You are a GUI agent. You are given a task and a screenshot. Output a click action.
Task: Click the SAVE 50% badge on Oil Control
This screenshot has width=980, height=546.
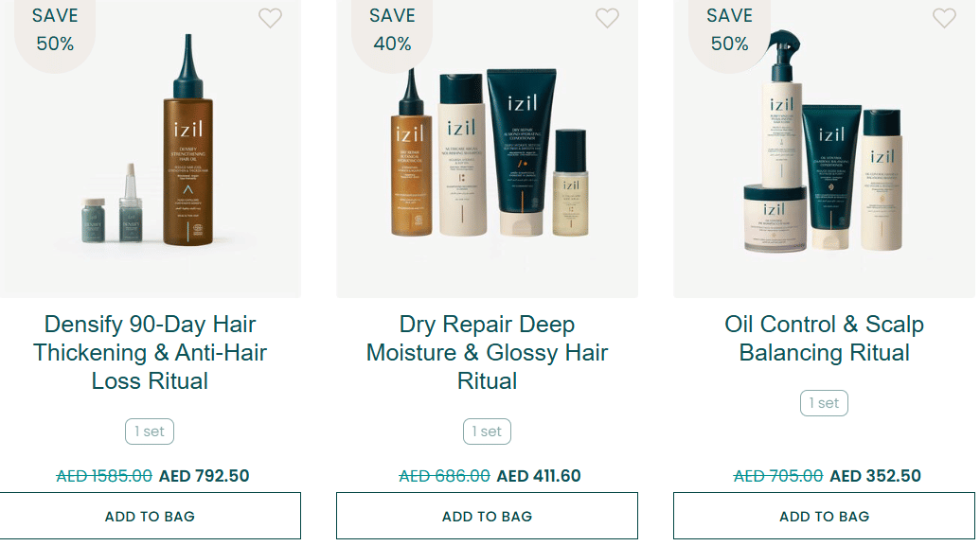[x=729, y=30]
